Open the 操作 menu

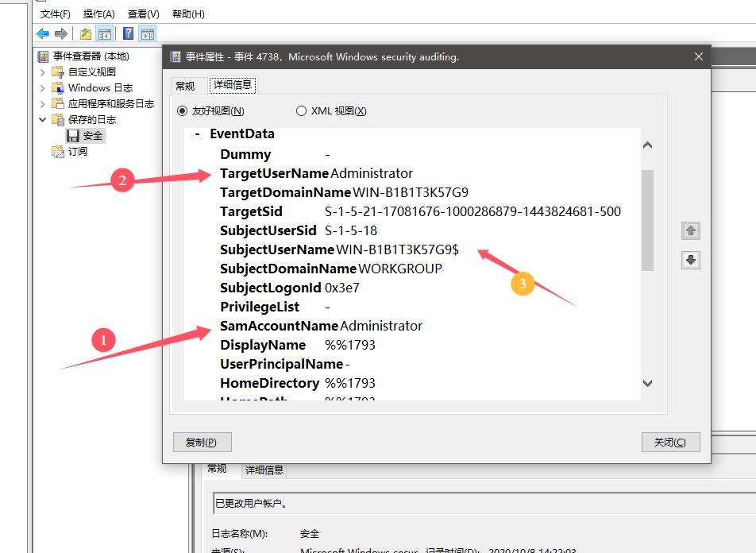tap(98, 14)
